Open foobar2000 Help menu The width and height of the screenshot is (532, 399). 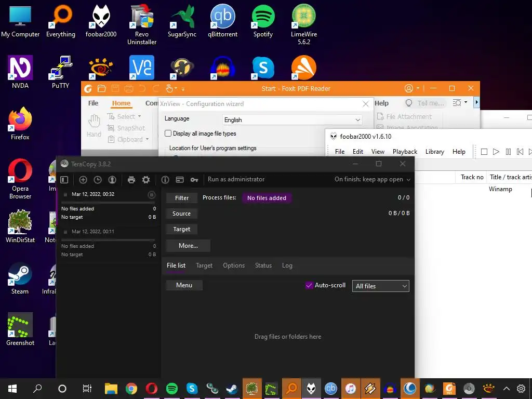(x=459, y=152)
